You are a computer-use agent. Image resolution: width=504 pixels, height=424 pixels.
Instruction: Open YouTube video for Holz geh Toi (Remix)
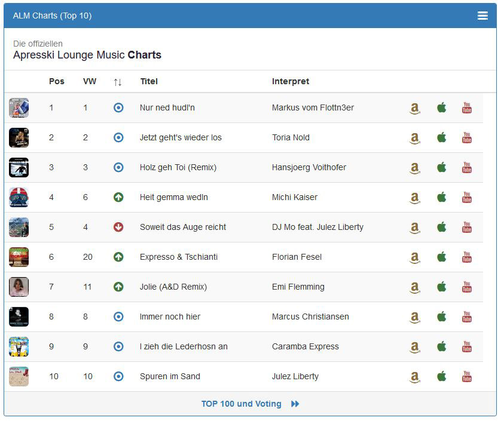coord(467,167)
